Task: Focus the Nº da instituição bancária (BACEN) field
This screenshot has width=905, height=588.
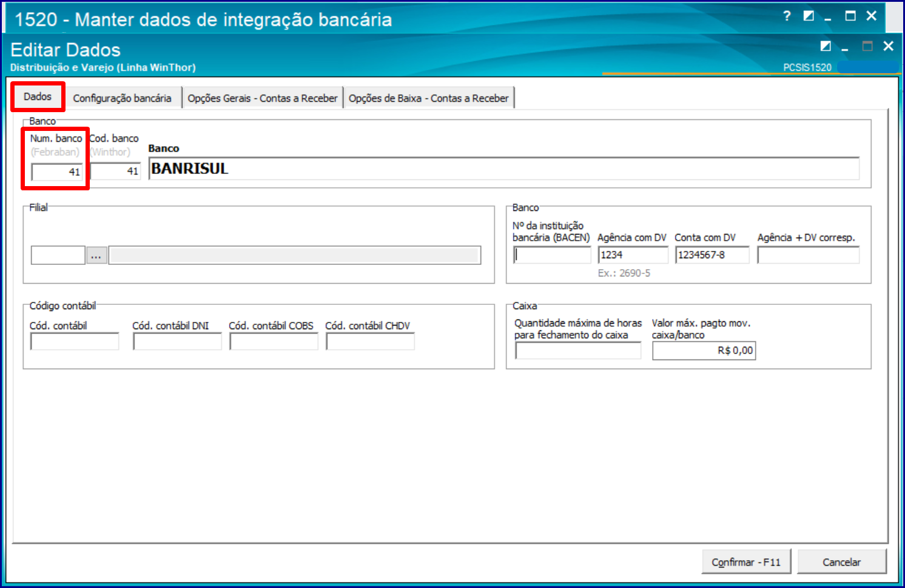Action: 552,255
